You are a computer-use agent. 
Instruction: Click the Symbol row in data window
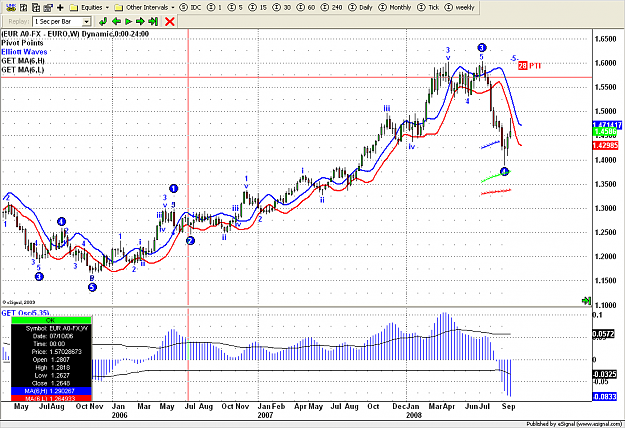(x=51, y=328)
